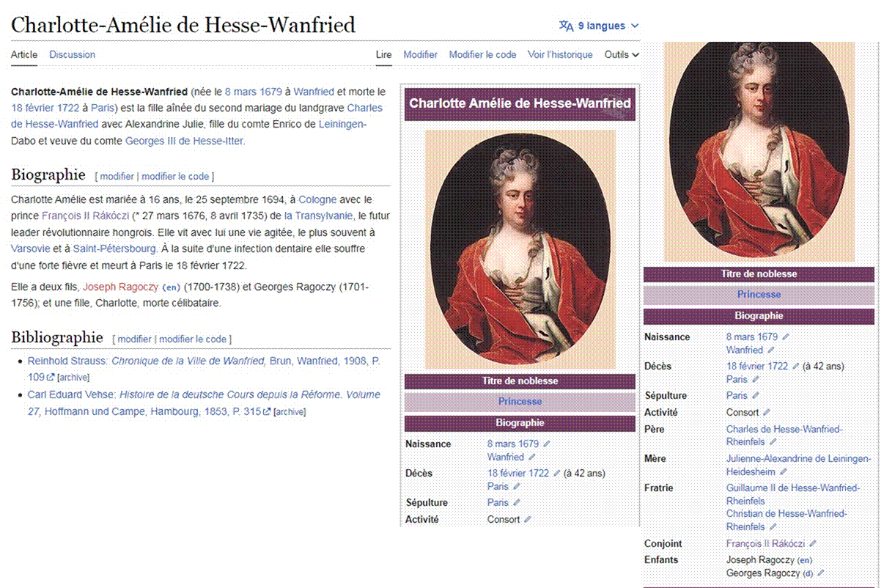Open Carl Eduard Vehse Histoire reference link
884x588 pixels.
point(204,403)
